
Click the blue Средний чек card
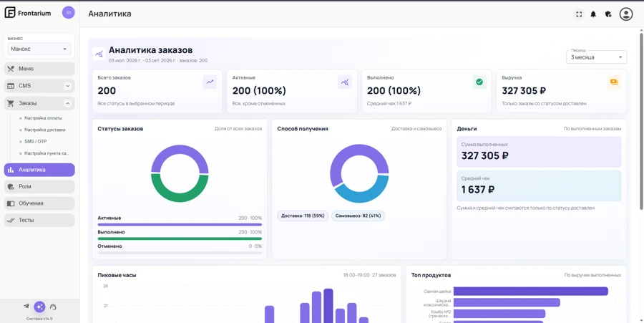pyautogui.click(x=539, y=185)
